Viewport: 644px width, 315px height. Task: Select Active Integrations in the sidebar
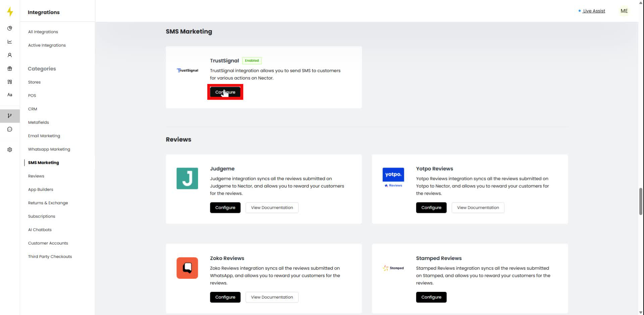(x=47, y=45)
